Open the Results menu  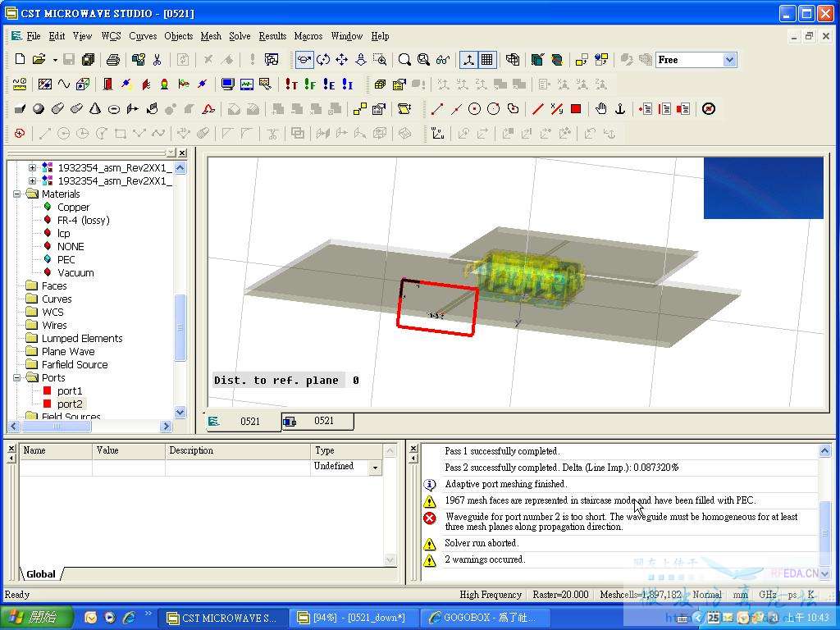(x=272, y=36)
